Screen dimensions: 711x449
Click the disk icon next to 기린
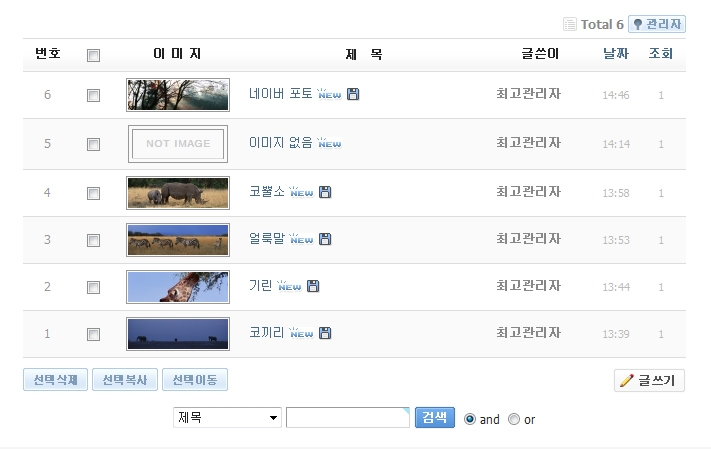[313, 286]
